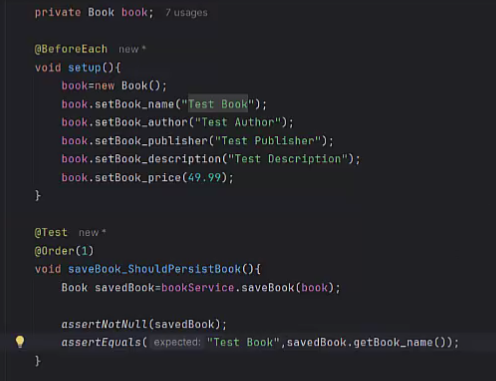
Task: Click the @BeforeEach annotation
Action: (71, 49)
